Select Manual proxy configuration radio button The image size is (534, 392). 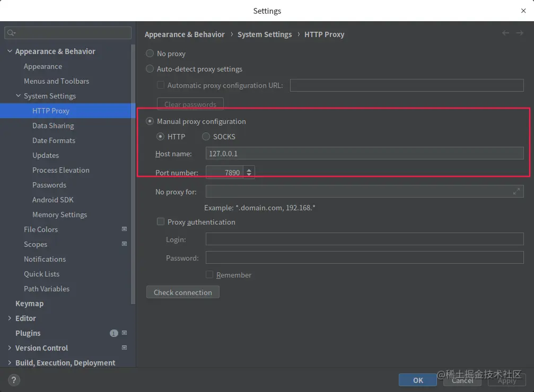coord(150,121)
